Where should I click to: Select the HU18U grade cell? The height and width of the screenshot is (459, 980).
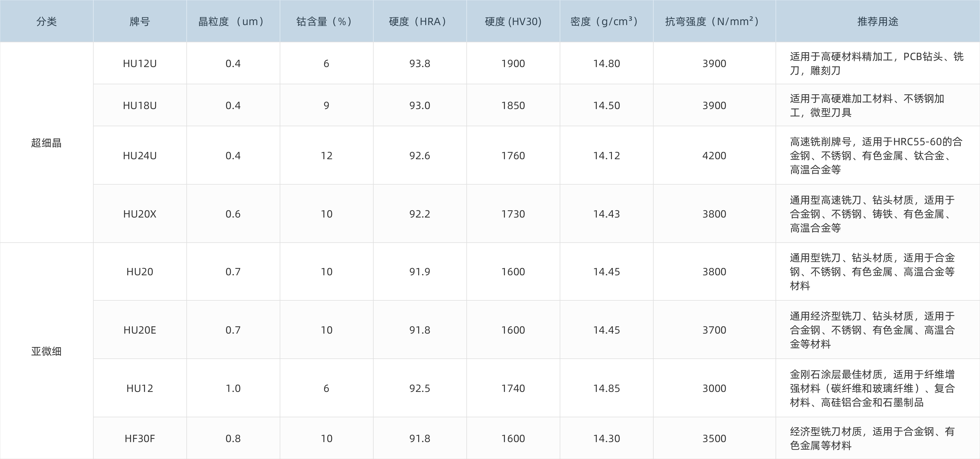140,105
